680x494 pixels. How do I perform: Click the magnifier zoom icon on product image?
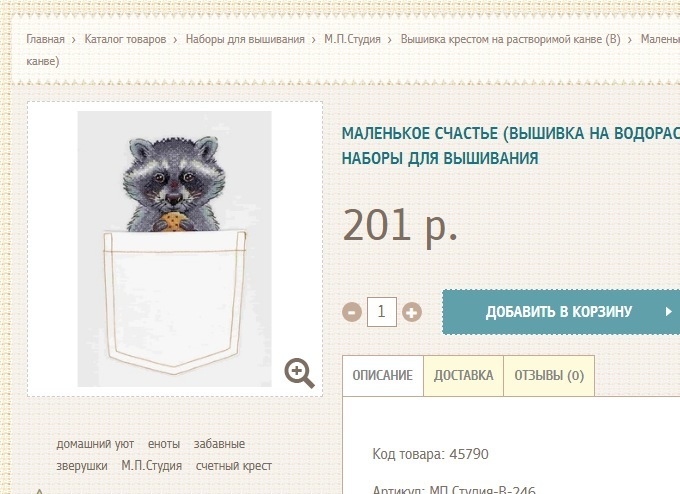point(299,373)
